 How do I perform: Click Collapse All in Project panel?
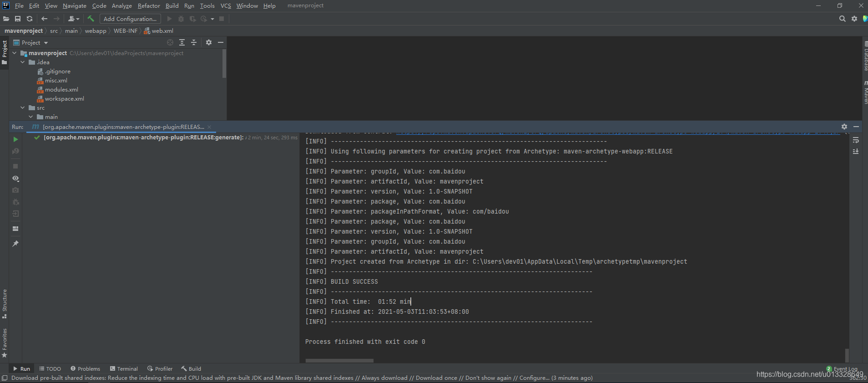coord(194,42)
